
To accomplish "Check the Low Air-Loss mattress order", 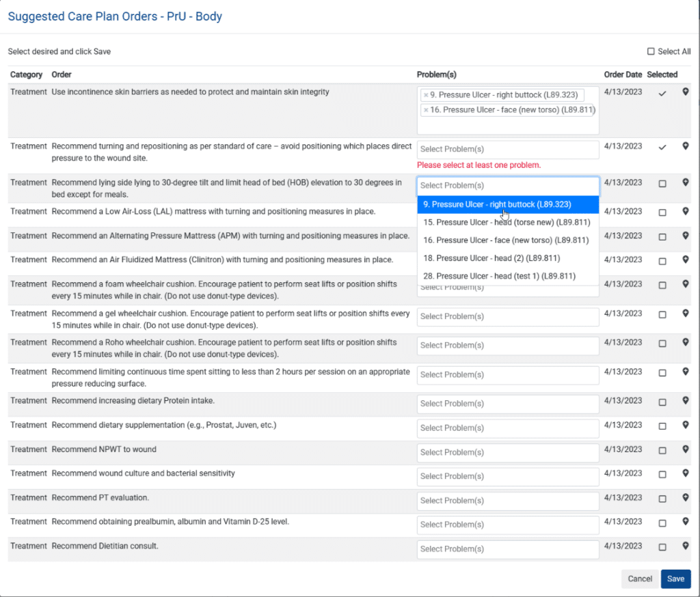I will click(662, 213).
